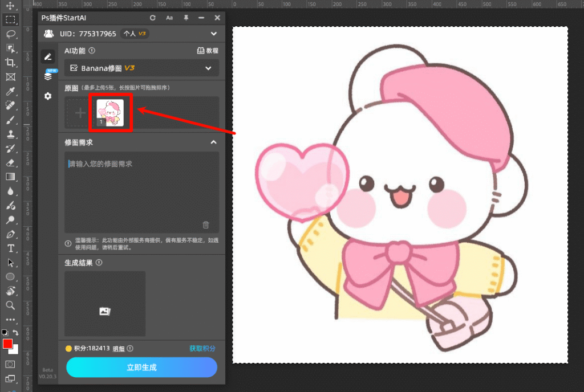Switch to the layers panel marked NEW
Image resolution: width=584 pixels, height=392 pixels.
point(48,77)
